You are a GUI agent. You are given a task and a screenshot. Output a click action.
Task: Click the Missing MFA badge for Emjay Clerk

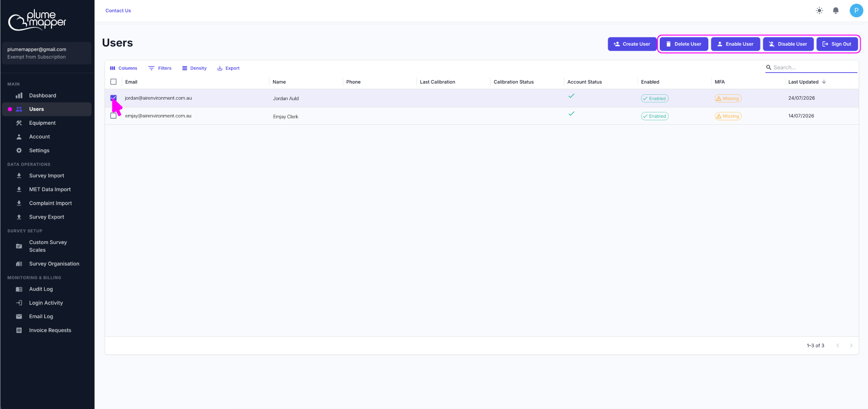(728, 116)
